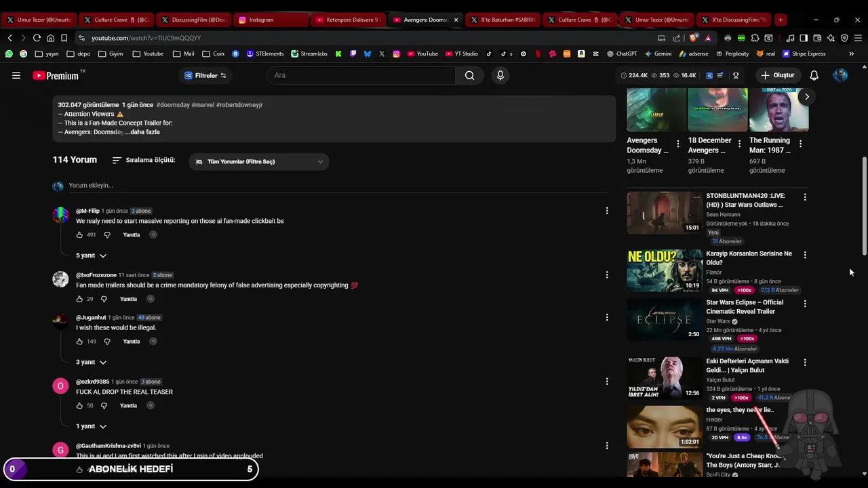Open the Filtreler filter button
This screenshot has height=488, width=868.
pos(205,75)
